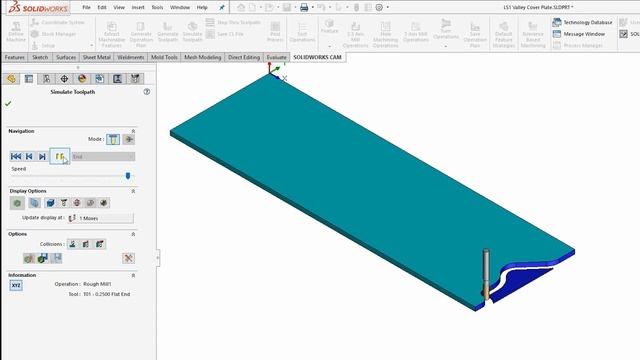Adjust the simulation Speed slider handle

pos(128,176)
